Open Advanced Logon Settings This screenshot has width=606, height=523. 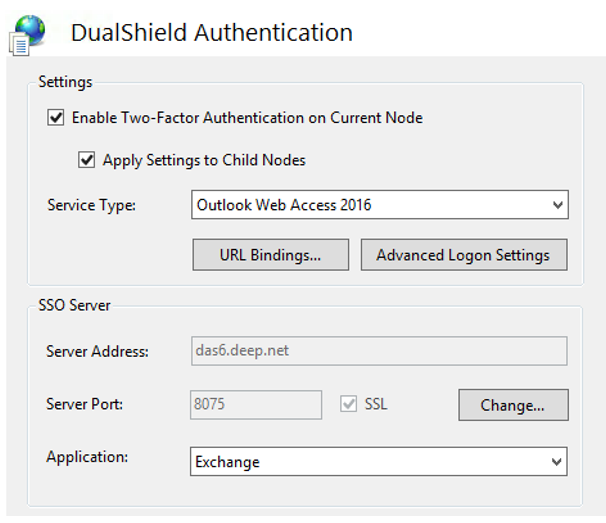pos(463,255)
